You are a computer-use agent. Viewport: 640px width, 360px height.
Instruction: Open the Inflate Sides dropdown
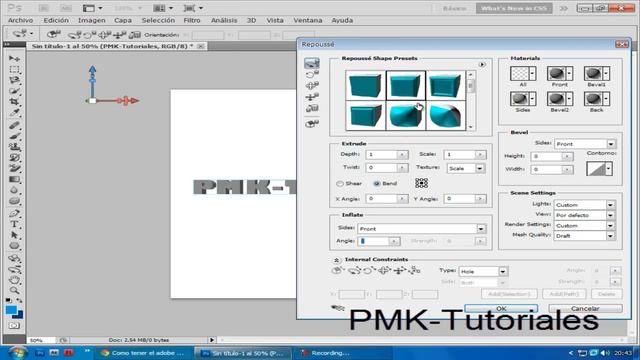coord(422,229)
